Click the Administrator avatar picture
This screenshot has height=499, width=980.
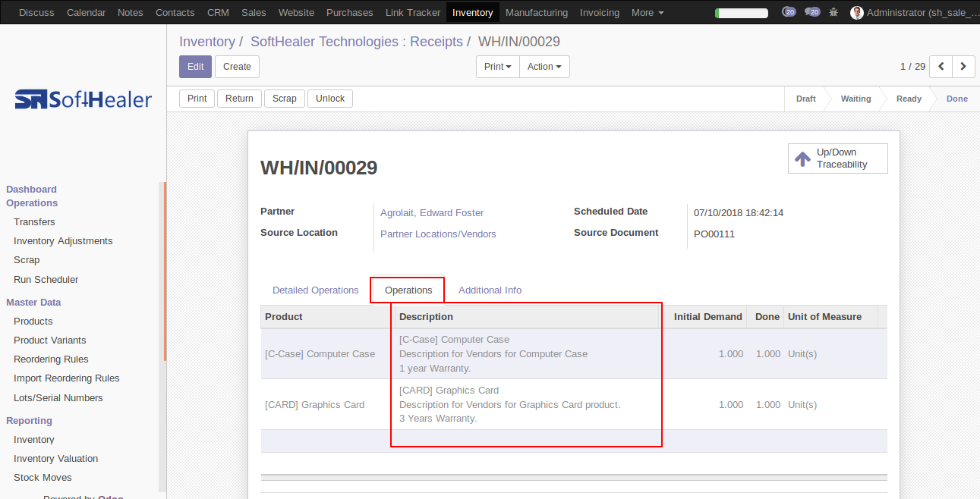pos(857,12)
